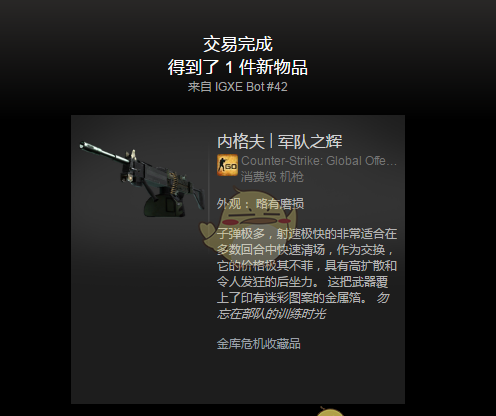Click the Counter-Strike: Global Offe... game title
496x416 pixels.
319,161
